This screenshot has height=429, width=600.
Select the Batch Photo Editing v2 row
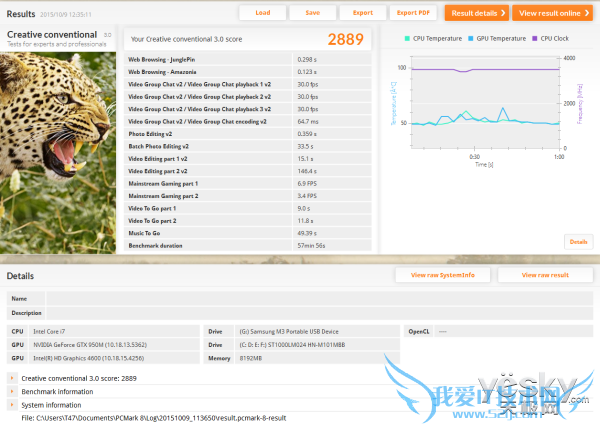(248, 146)
